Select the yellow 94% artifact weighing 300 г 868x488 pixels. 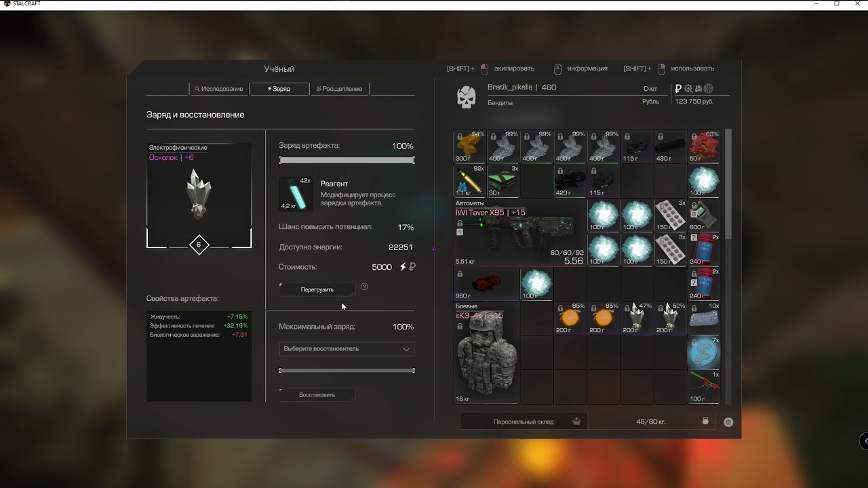pos(469,147)
